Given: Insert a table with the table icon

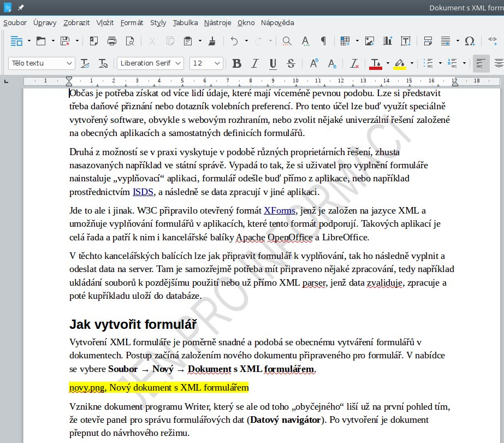Looking at the screenshot, I should [x=345, y=41].
